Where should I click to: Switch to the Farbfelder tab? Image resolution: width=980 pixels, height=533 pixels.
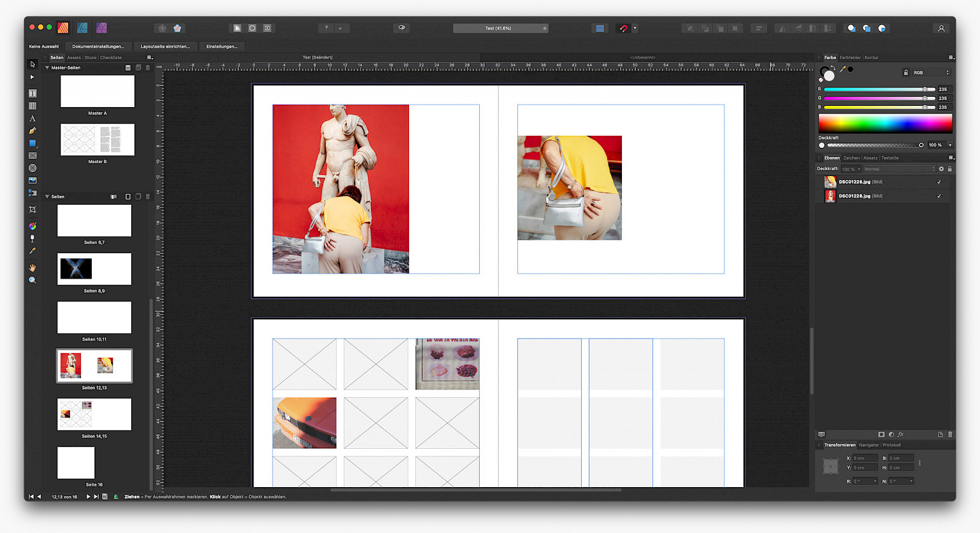pyautogui.click(x=850, y=57)
